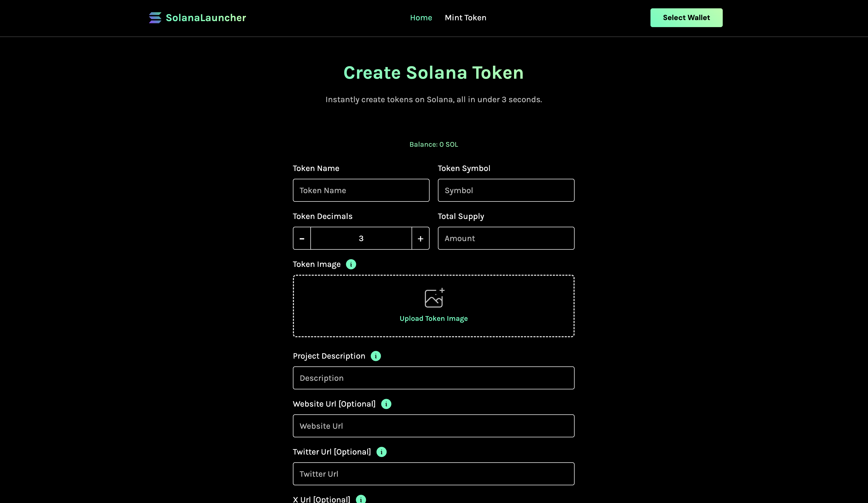Focus the Token Symbol input field
The image size is (868, 503).
[x=506, y=190]
